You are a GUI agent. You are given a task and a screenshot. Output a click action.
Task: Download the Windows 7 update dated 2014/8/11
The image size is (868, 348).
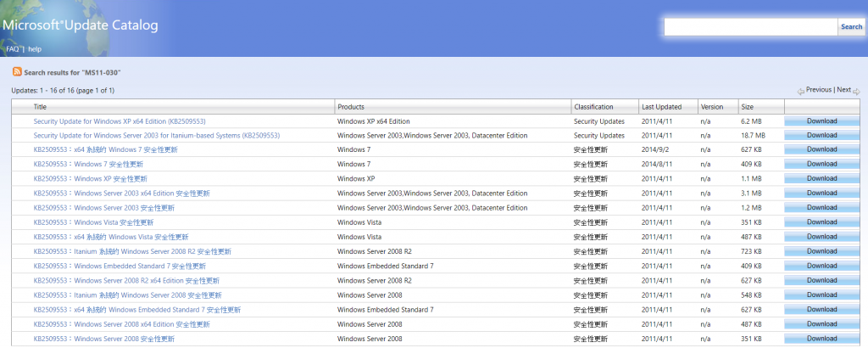821,164
